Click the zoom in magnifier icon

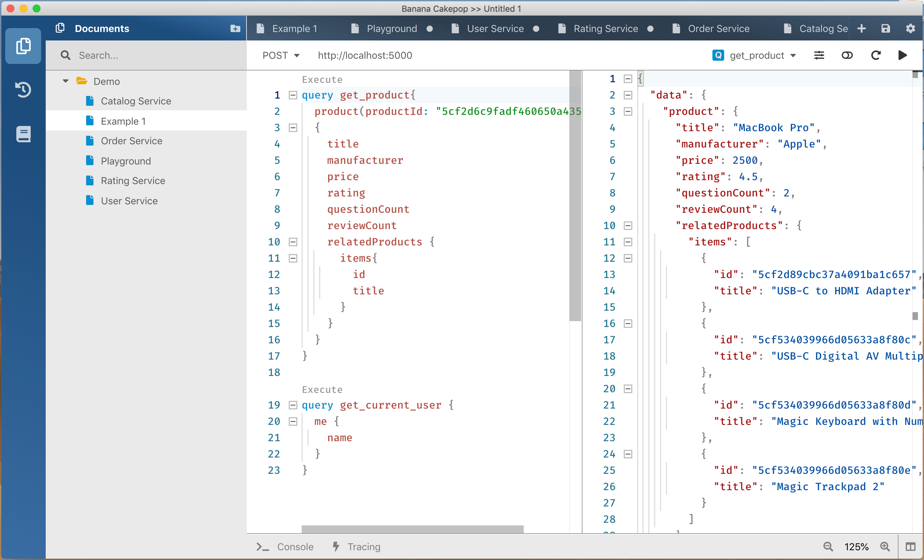(x=884, y=547)
